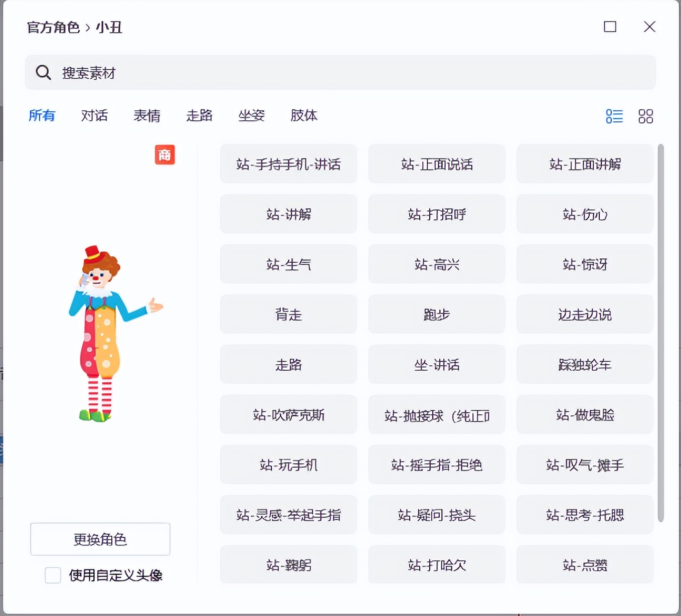The height and width of the screenshot is (616, 681).
Task: Select the 站-点赞 pose
Action: point(584,565)
